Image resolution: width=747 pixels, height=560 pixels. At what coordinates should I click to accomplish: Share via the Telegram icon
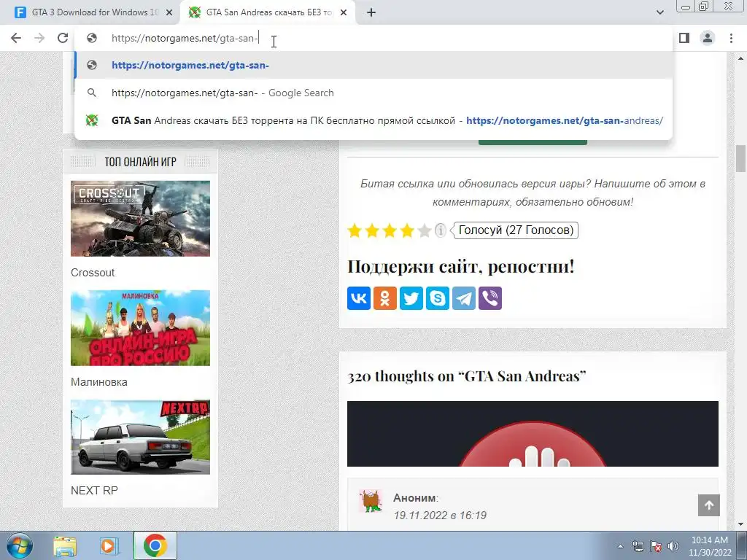click(463, 298)
